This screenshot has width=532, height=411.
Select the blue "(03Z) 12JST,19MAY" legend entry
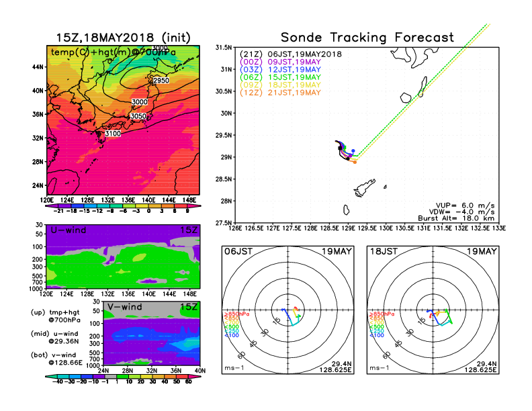point(280,70)
